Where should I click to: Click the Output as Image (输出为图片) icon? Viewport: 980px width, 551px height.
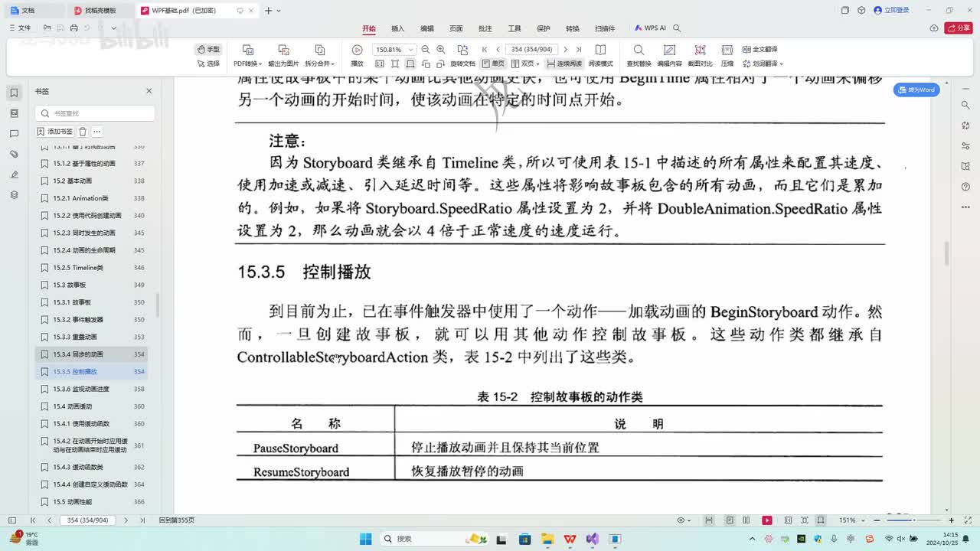click(x=283, y=50)
